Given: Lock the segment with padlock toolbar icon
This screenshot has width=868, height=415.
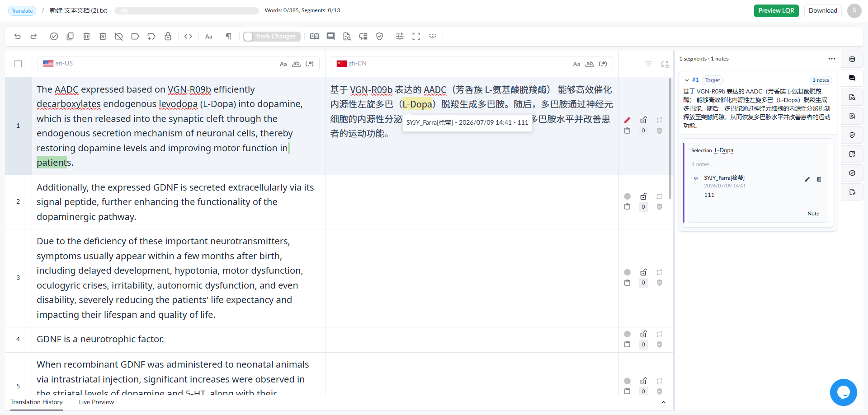Looking at the screenshot, I should 168,37.
